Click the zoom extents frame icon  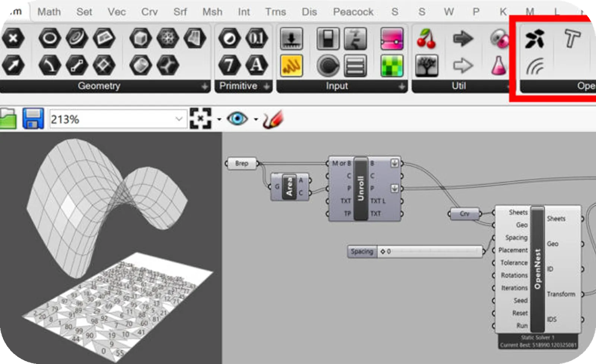coord(200,119)
